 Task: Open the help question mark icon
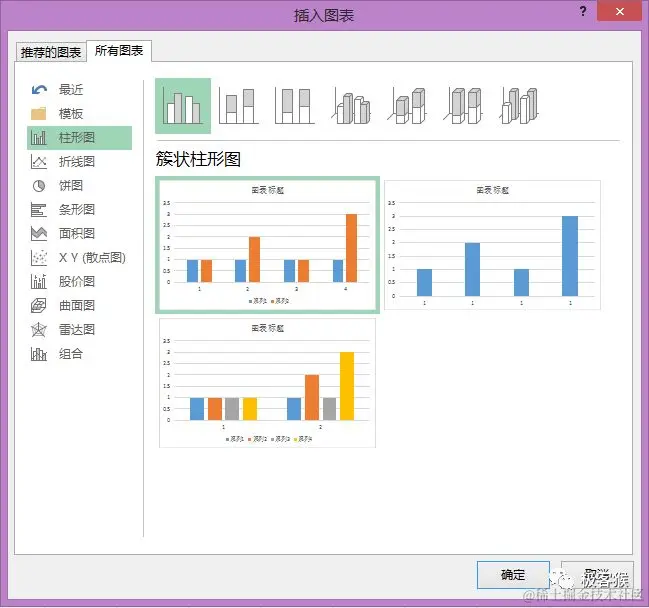pos(583,11)
